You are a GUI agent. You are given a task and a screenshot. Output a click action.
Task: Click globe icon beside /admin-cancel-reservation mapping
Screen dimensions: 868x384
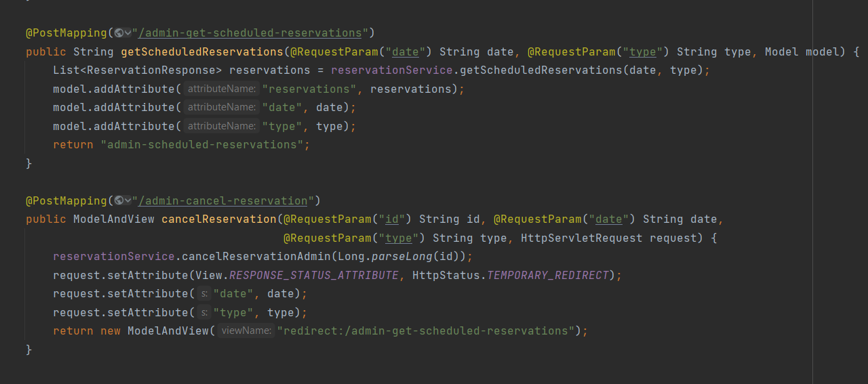point(119,200)
